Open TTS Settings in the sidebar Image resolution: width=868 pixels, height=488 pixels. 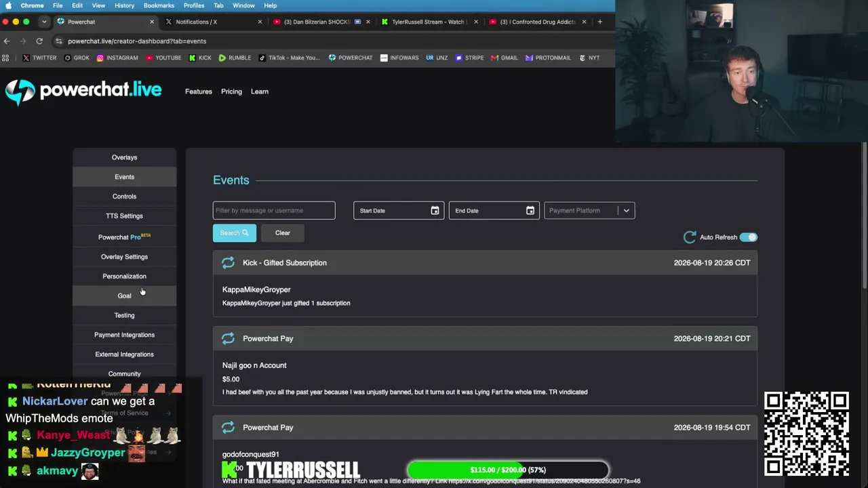(x=124, y=216)
